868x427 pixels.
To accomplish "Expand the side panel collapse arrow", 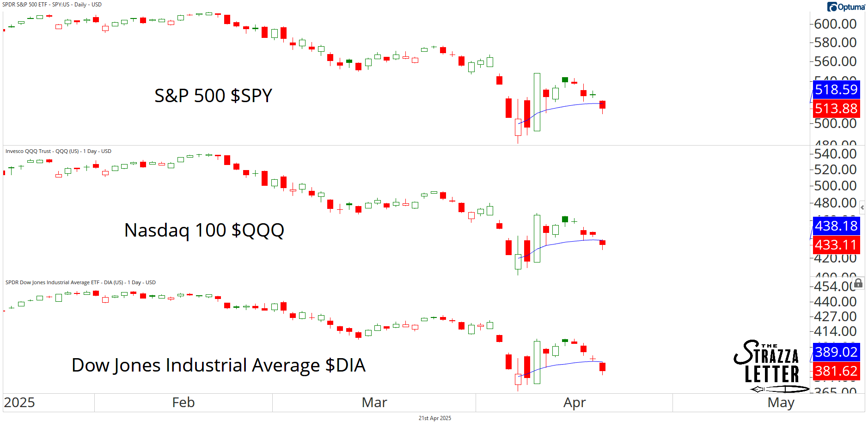I will pos(862,207).
